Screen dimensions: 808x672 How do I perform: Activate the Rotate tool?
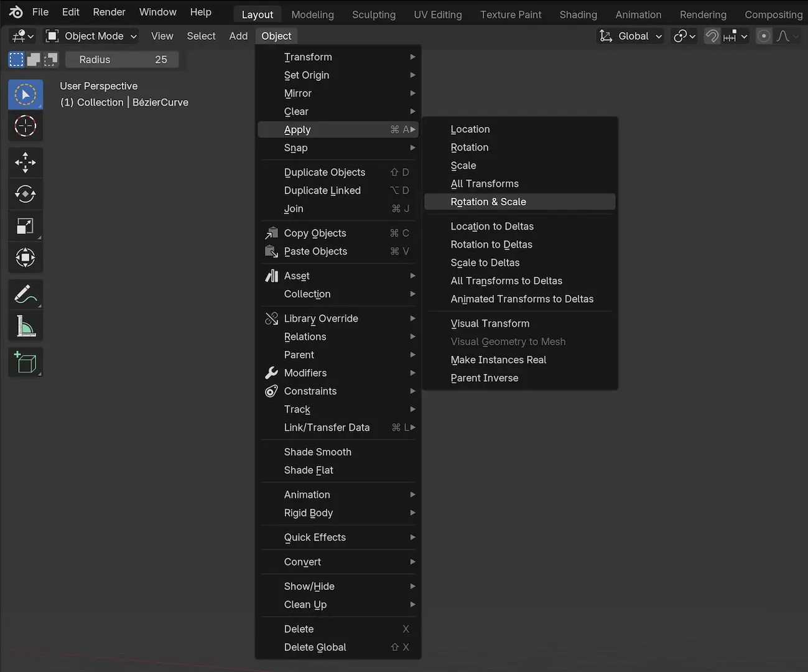[25, 194]
